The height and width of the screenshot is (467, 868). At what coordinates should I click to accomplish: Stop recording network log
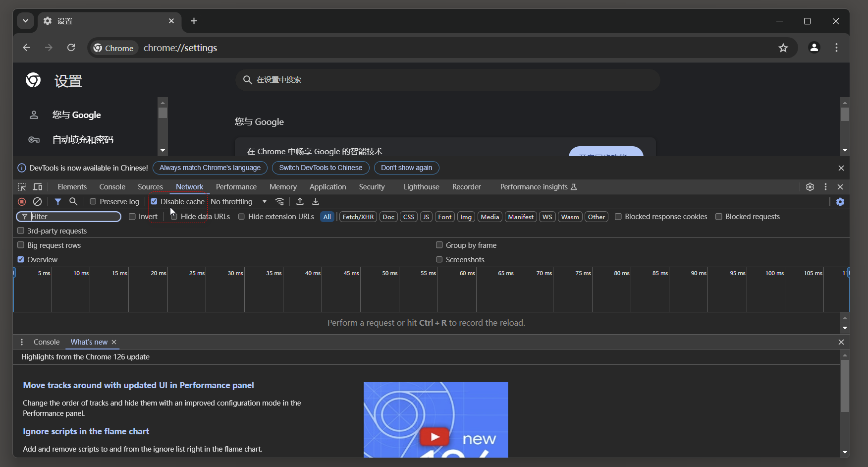click(22, 202)
